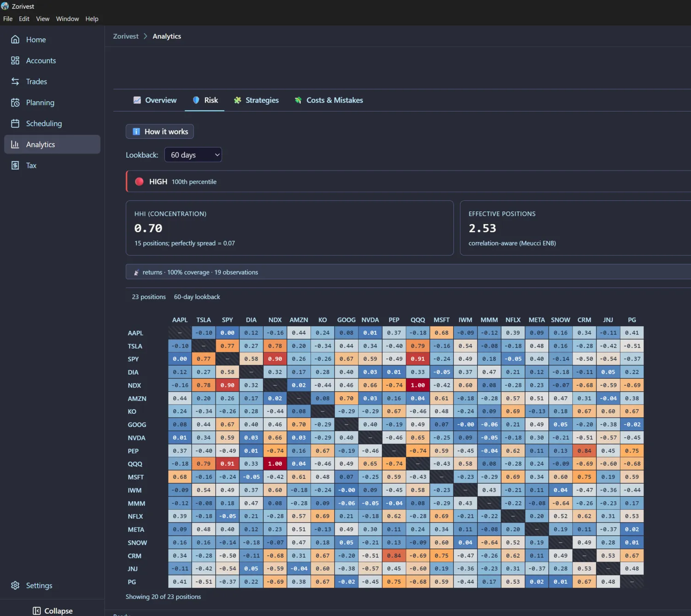Click the HHI (Concentration) 0.70 card
The width and height of the screenshot is (691, 616).
pyautogui.click(x=290, y=228)
